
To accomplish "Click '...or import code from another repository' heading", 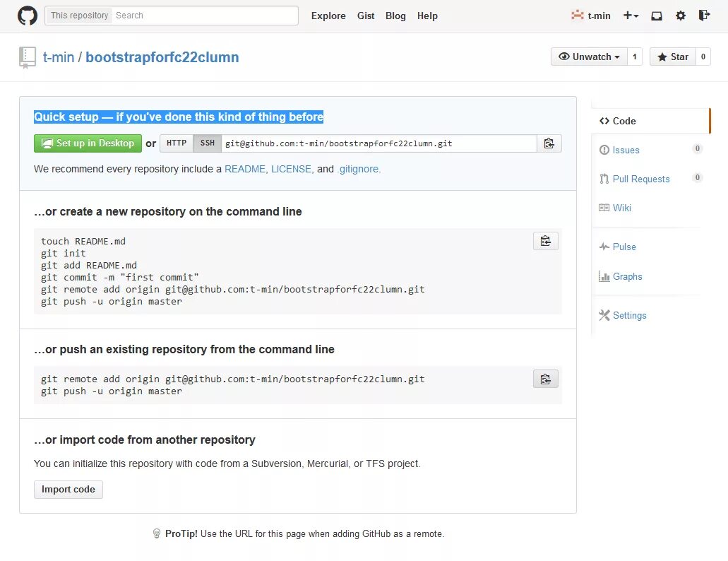I will click(x=144, y=439).
